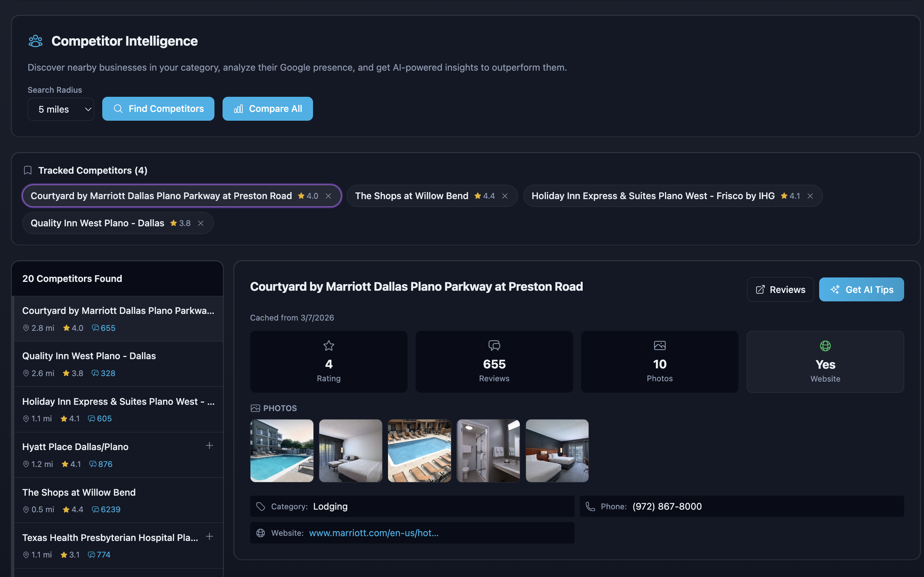This screenshot has height=577, width=924.
Task: Click the PHOTOS section image icon
Action: click(255, 408)
